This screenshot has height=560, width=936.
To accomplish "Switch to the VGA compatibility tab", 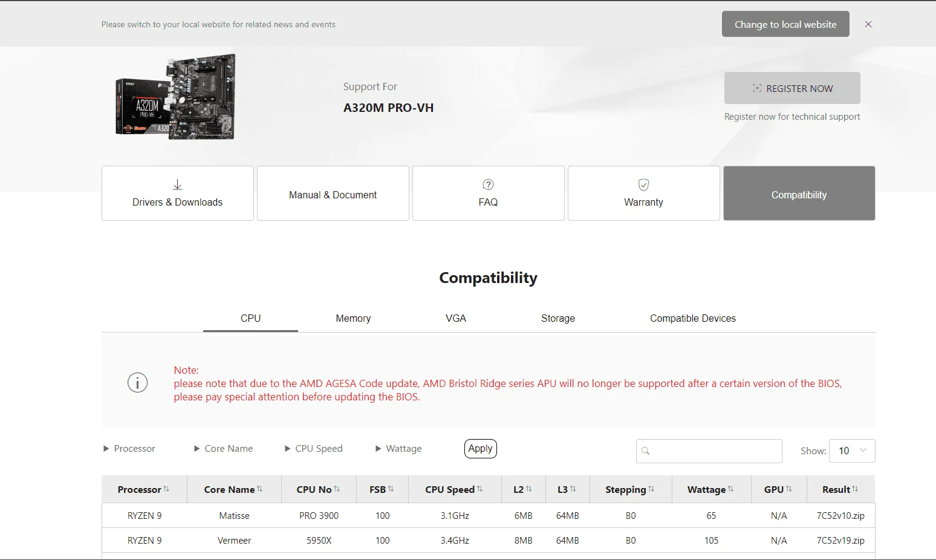I will 456,318.
